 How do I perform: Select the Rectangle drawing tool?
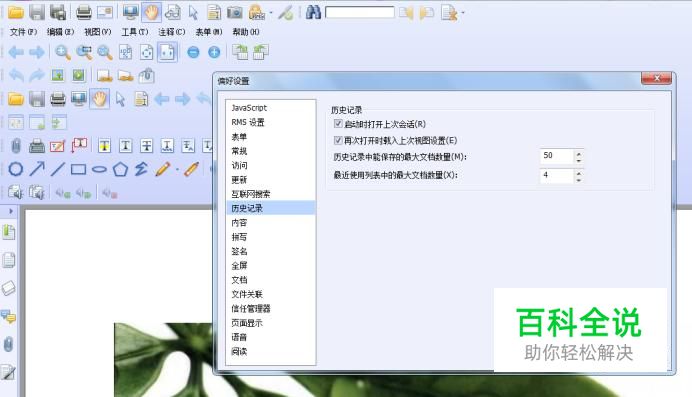pos(79,169)
